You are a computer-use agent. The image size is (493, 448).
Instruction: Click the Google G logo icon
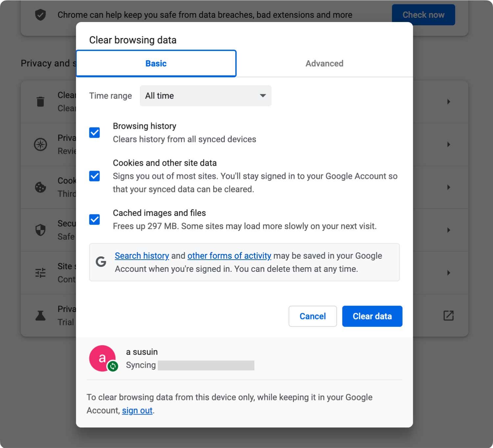pos(101,262)
